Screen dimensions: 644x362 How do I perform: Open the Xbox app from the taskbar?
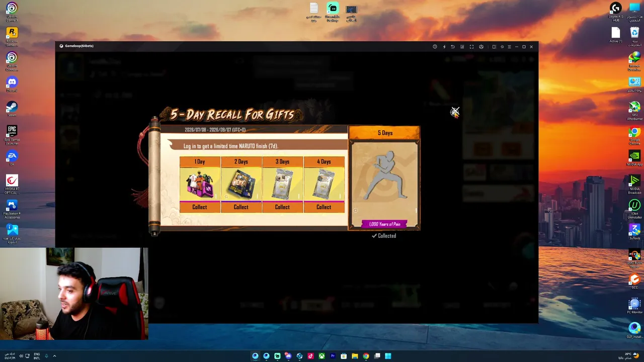tap(321, 356)
